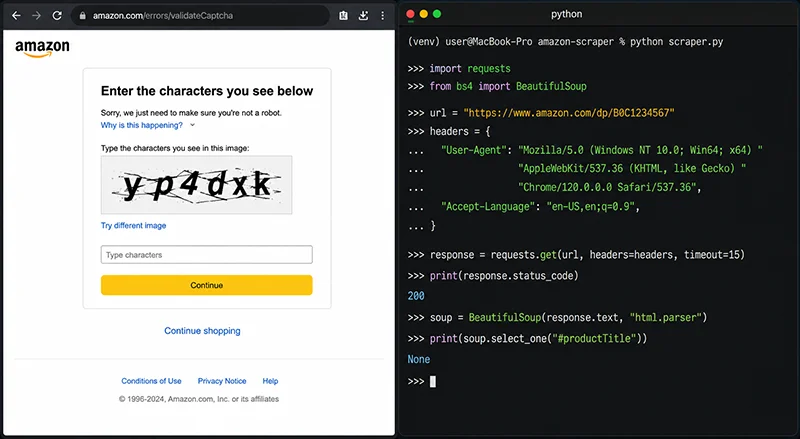Click the terminal title 'python'
This screenshot has width=800, height=439.
coord(566,14)
